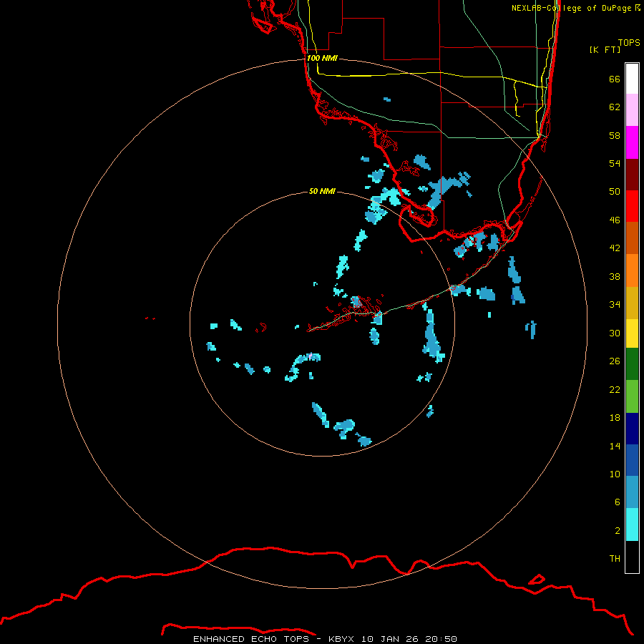The height and width of the screenshot is (644, 644).
Task: Click the "58" legend value
Action: (615, 135)
